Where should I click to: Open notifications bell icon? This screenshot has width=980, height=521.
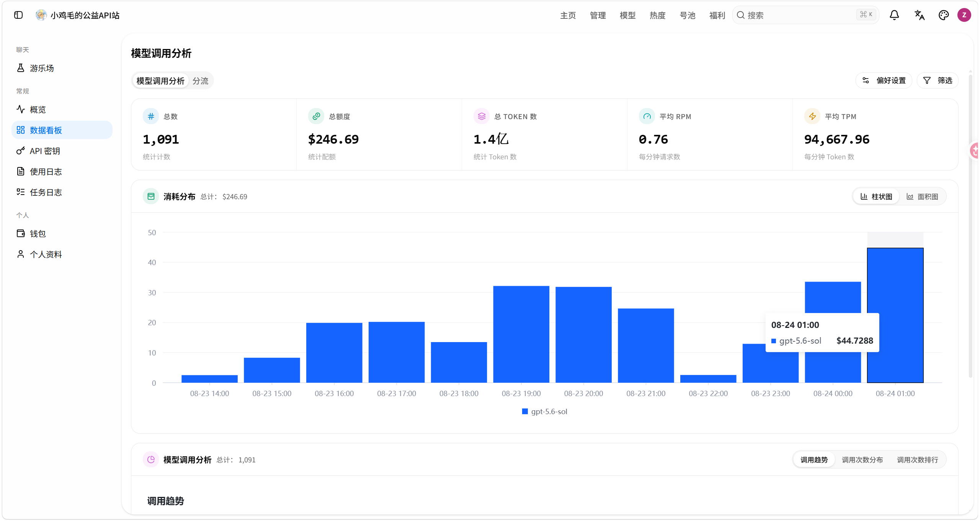pos(894,15)
